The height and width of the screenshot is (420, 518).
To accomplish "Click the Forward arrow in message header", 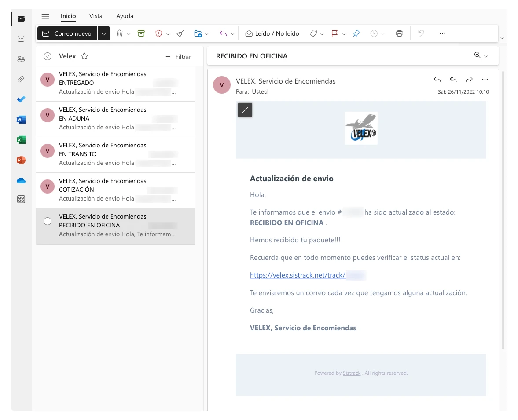I will 469,80.
